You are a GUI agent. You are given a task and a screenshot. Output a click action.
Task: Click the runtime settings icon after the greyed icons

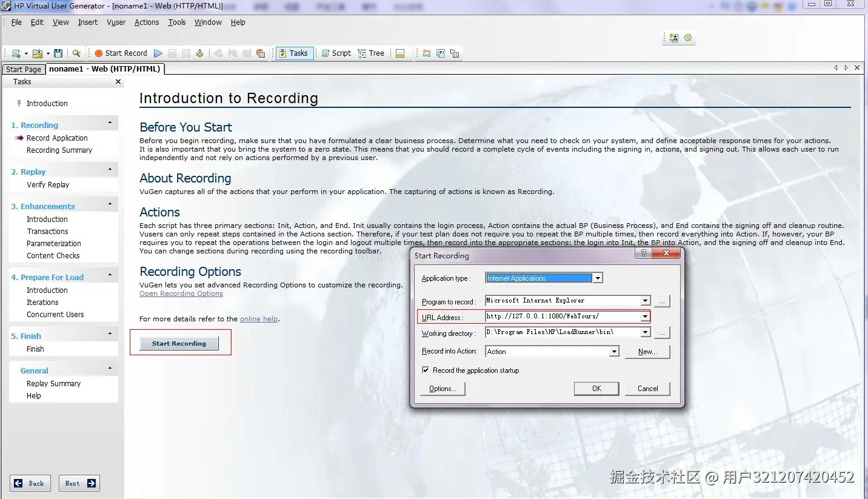[x=261, y=53]
